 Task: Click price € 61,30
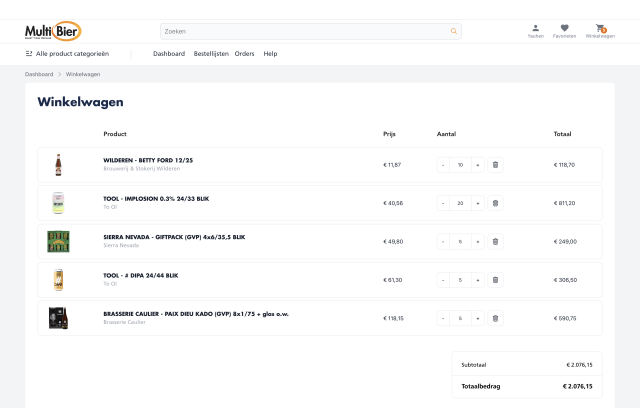(x=393, y=280)
